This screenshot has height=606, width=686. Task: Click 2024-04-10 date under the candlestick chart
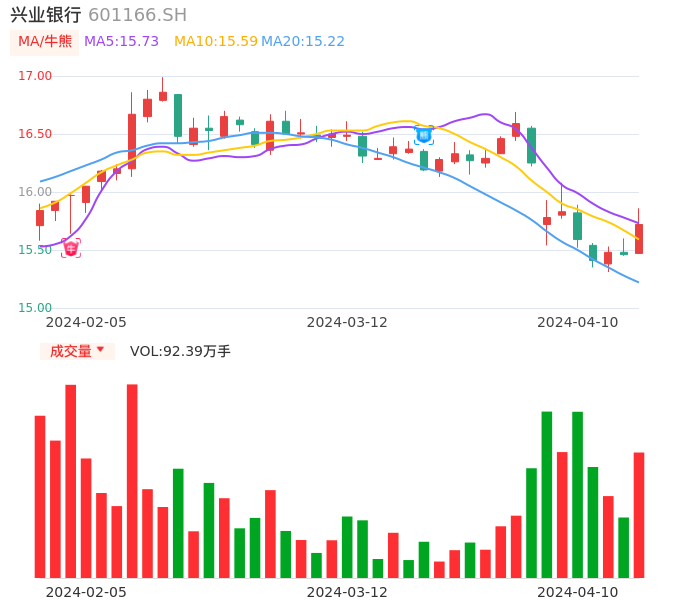578,323
